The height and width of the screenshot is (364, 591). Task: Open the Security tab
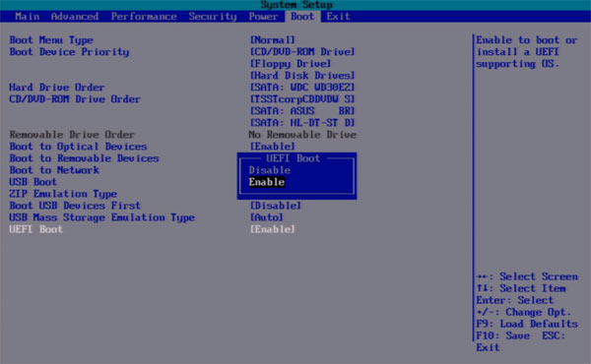(x=213, y=17)
